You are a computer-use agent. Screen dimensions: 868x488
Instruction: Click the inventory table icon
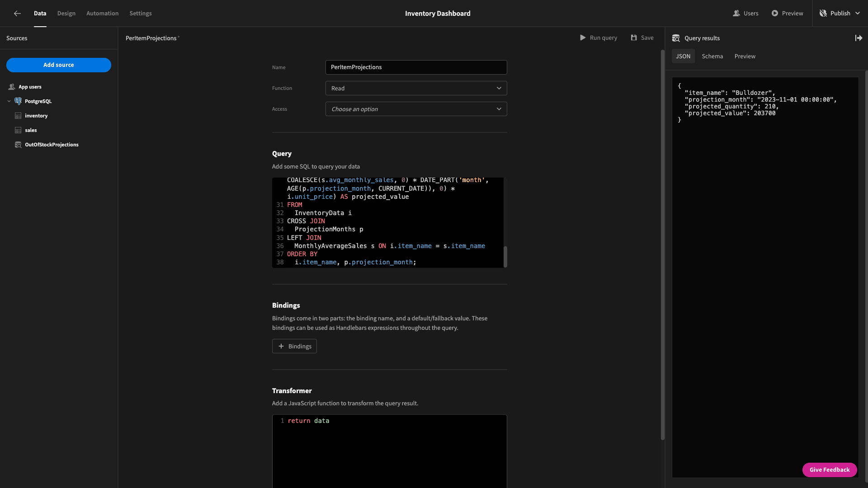coord(18,116)
